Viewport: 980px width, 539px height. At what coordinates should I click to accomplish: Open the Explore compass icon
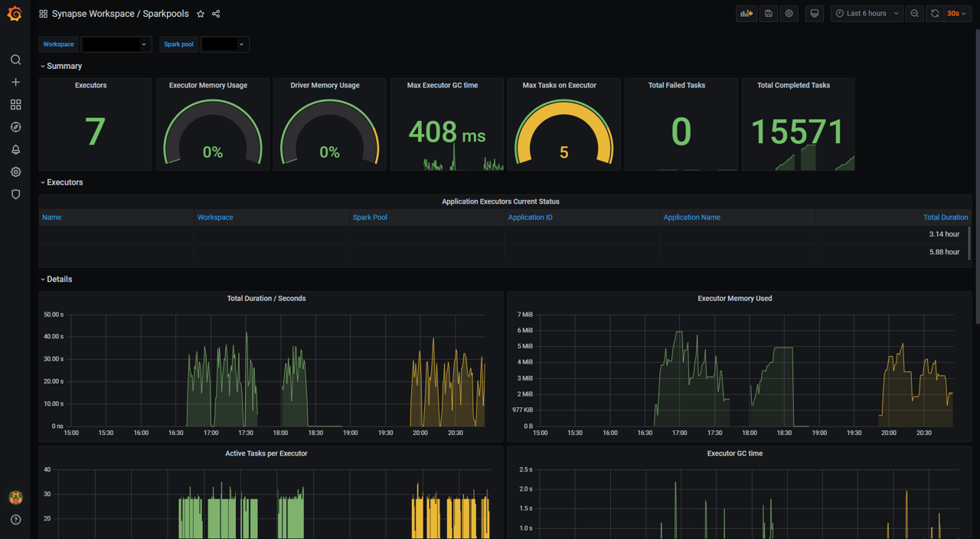(x=15, y=127)
